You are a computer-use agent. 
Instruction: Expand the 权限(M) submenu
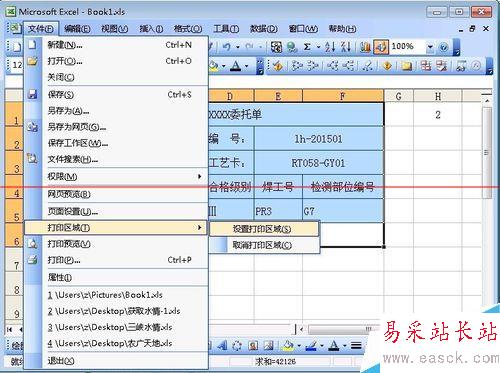point(117,177)
